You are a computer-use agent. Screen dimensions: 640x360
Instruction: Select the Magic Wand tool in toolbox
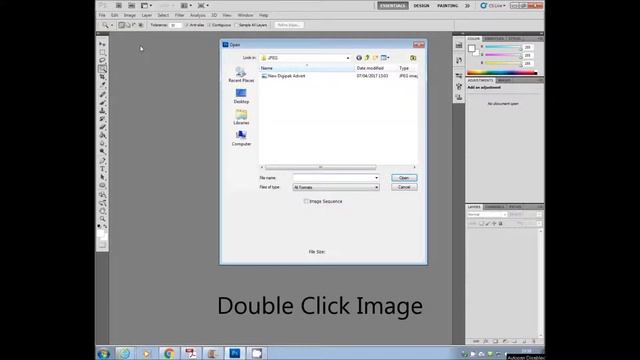[x=102, y=69]
